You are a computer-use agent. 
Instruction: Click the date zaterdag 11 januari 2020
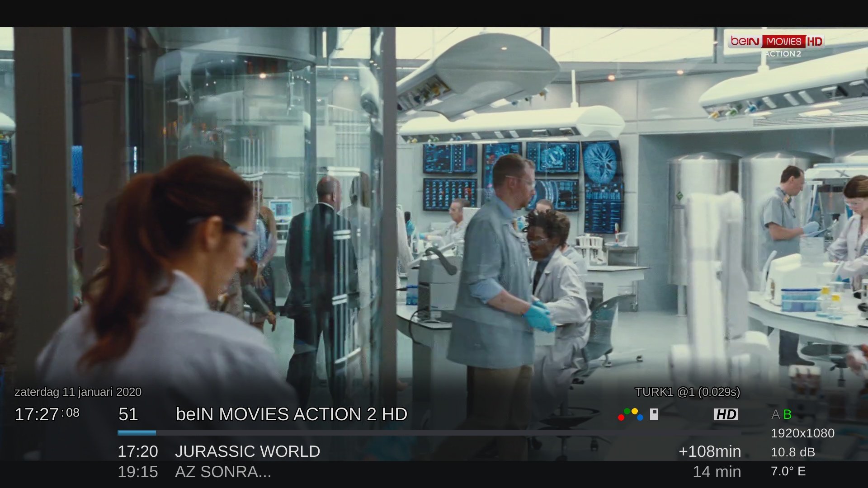pyautogui.click(x=78, y=392)
